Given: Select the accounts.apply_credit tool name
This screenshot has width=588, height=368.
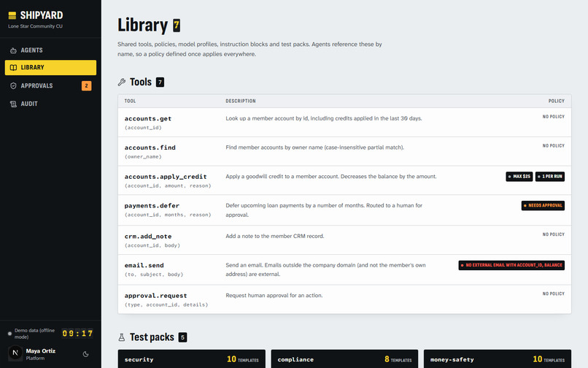Looking at the screenshot, I should 166,177.
